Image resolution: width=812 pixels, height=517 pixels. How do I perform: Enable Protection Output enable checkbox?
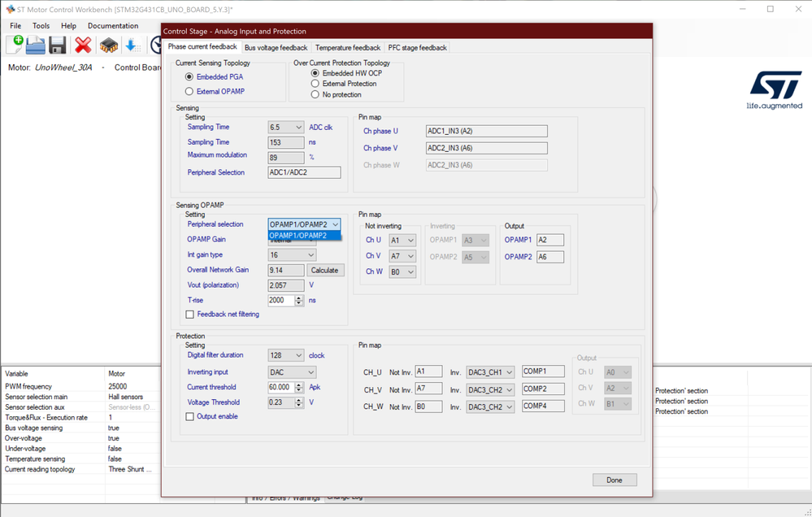[x=190, y=416]
